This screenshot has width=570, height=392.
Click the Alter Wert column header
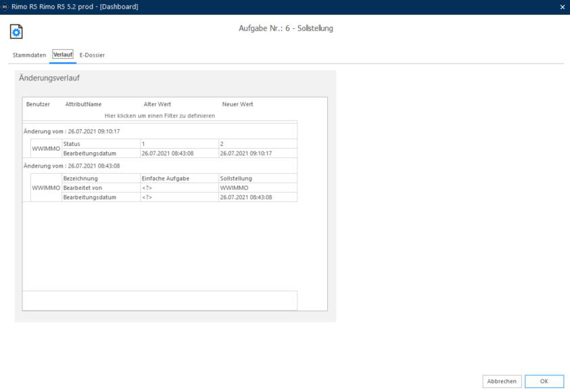pyautogui.click(x=157, y=104)
